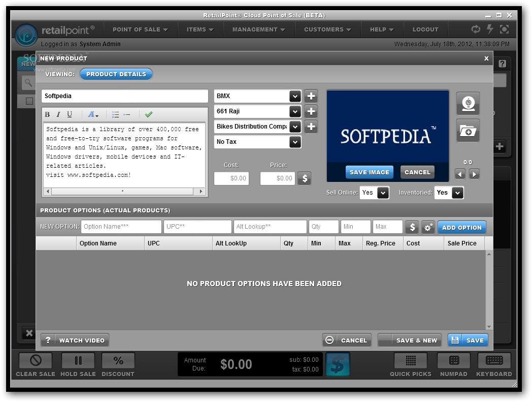Click the lightning bolt icon in top bar

click(x=490, y=29)
